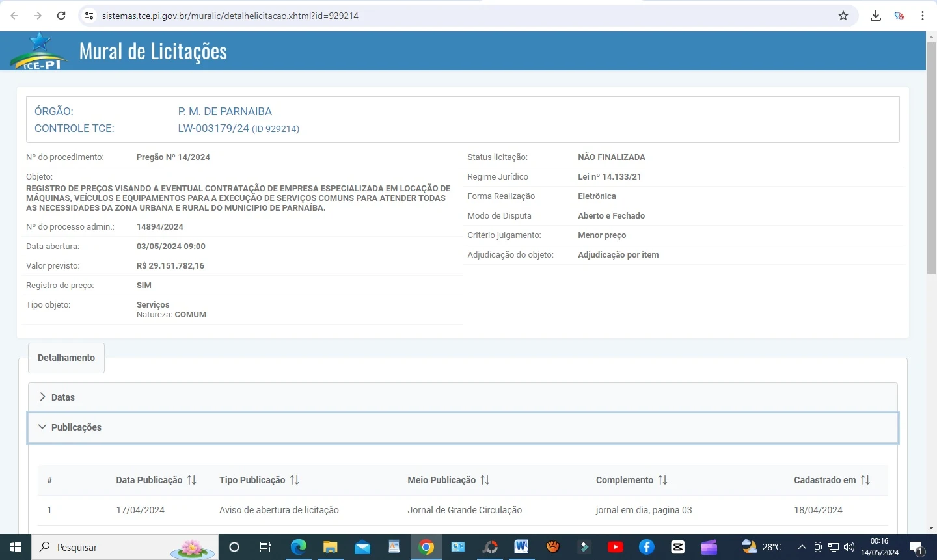Click the 'Aberto e Fechado' modo de disputa

click(612, 215)
